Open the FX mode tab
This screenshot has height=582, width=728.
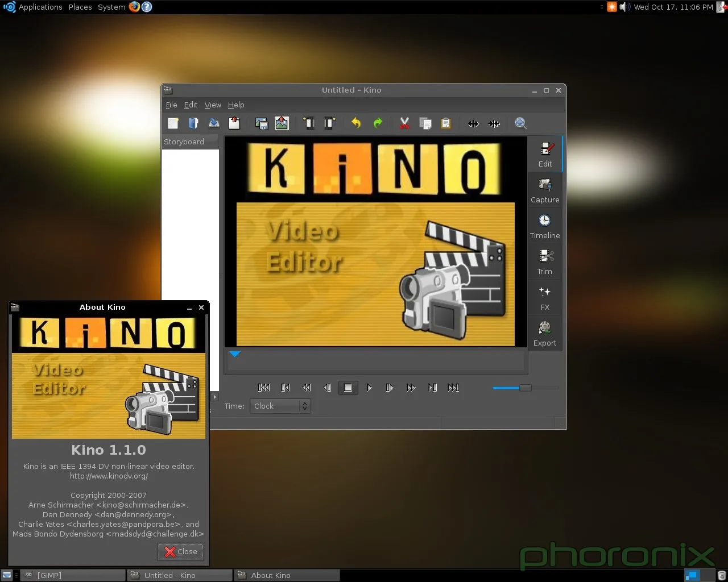pos(545,298)
